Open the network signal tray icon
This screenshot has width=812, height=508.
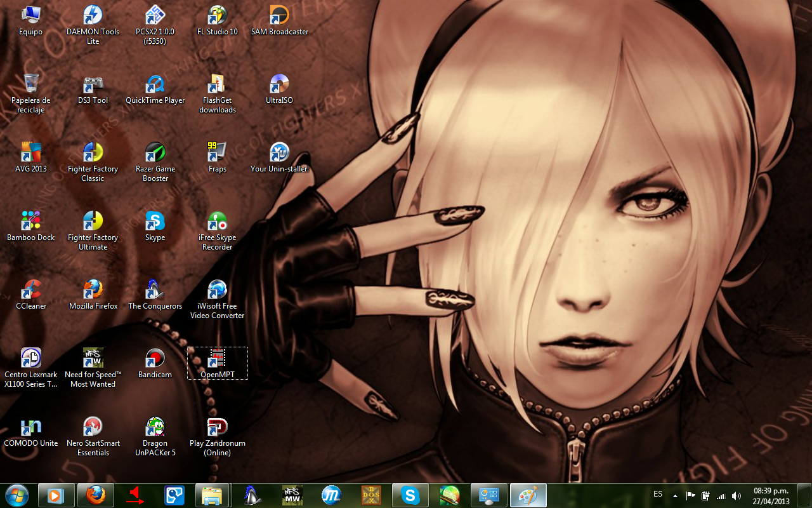click(x=721, y=496)
